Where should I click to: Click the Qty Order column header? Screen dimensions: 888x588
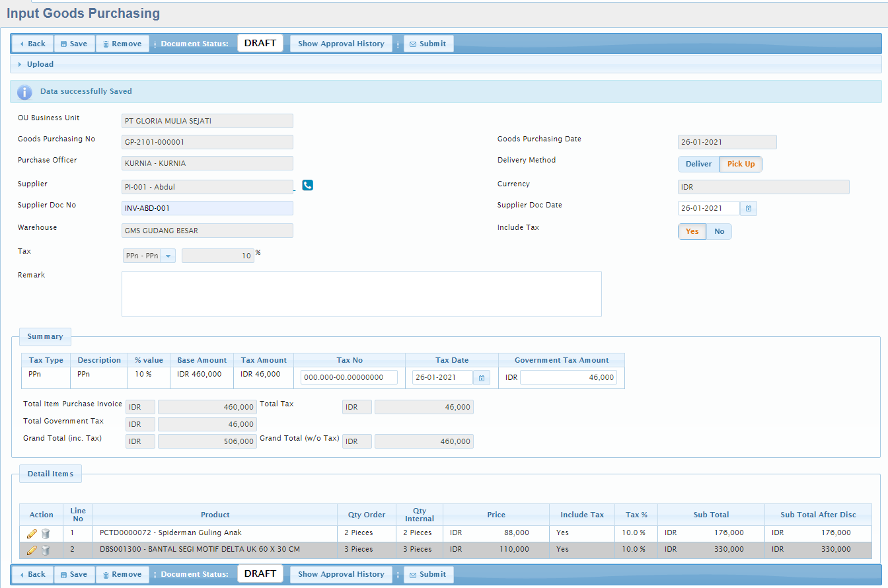tap(367, 515)
